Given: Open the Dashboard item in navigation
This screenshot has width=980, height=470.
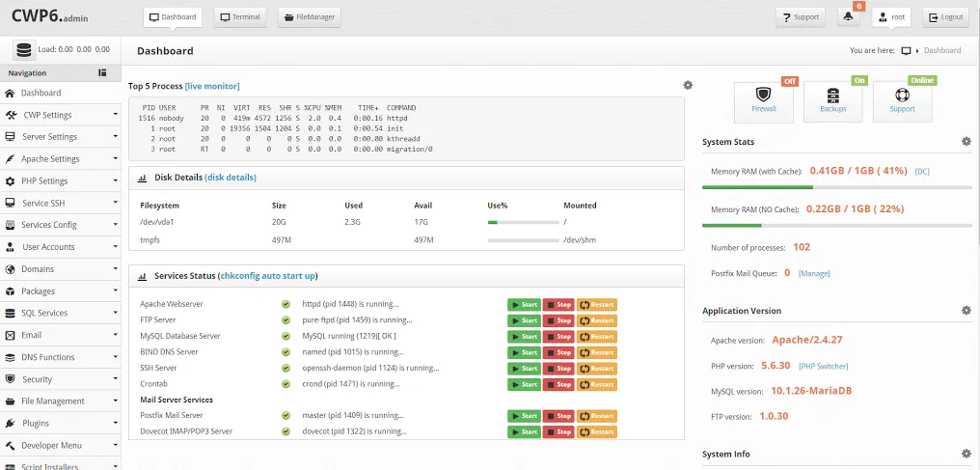Looking at the screenshot, I should (x=61, y=93).
